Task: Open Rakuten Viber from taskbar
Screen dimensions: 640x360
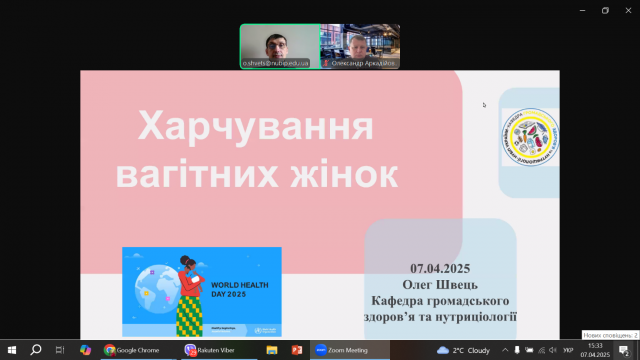Action: pos(219,350)
